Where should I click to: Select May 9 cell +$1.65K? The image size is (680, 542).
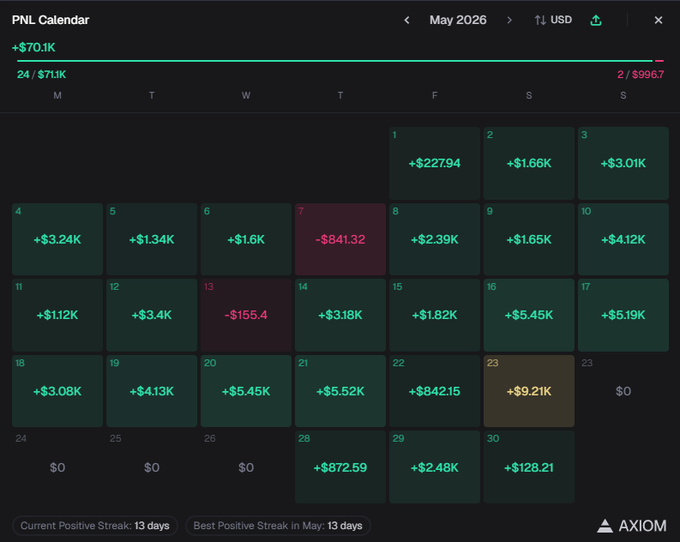(529, 239)
